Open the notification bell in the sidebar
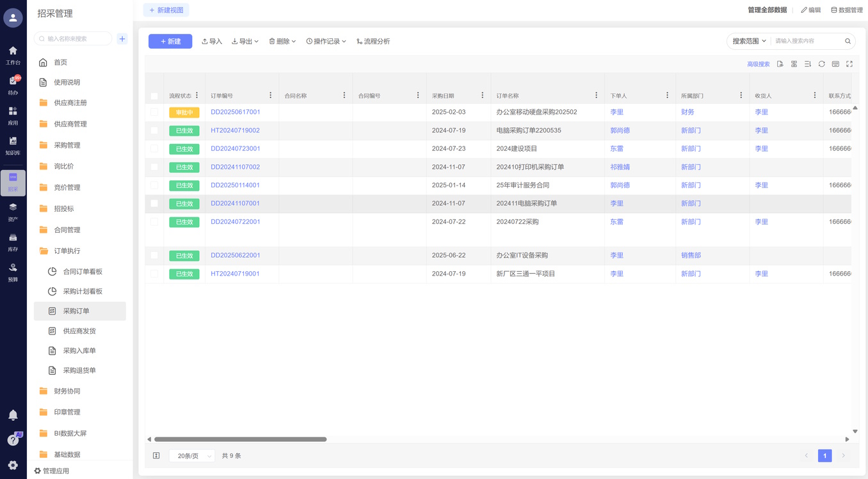 point(13,416)
